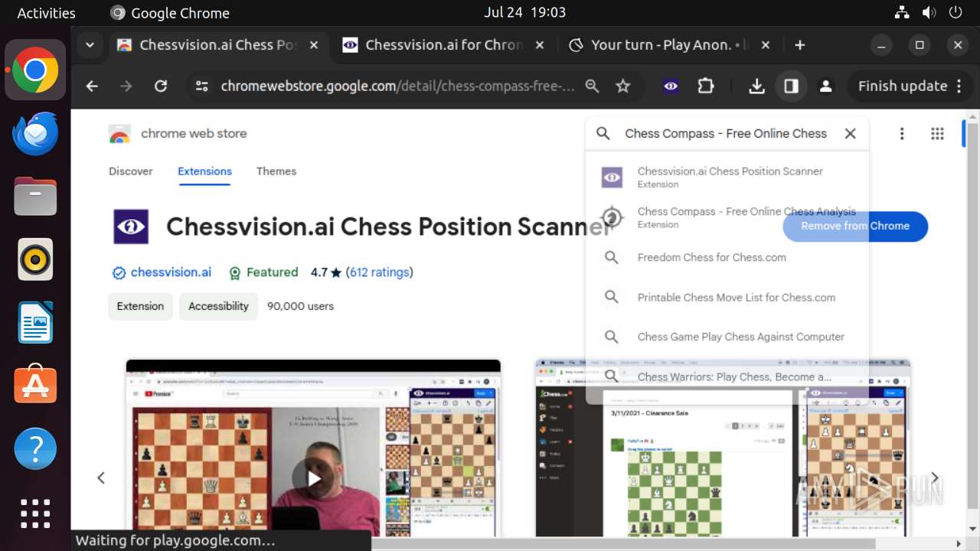Click the Extension category chip
Viewport: 980px width, 551px height.
click(140, 306)
